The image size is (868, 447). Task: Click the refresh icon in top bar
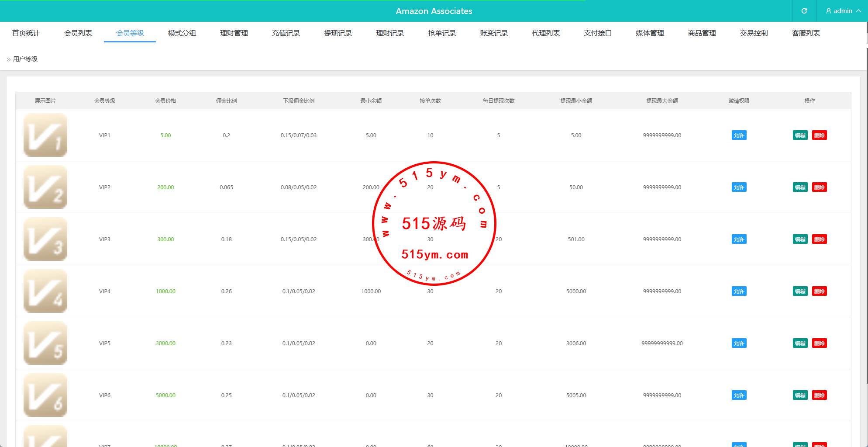pos(804,11)
